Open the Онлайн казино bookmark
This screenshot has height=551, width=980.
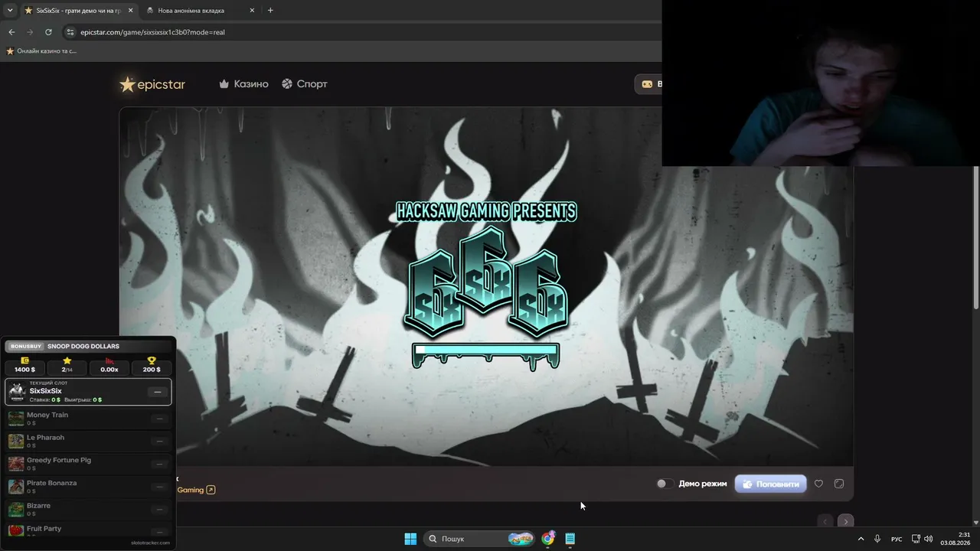(41, 51)
